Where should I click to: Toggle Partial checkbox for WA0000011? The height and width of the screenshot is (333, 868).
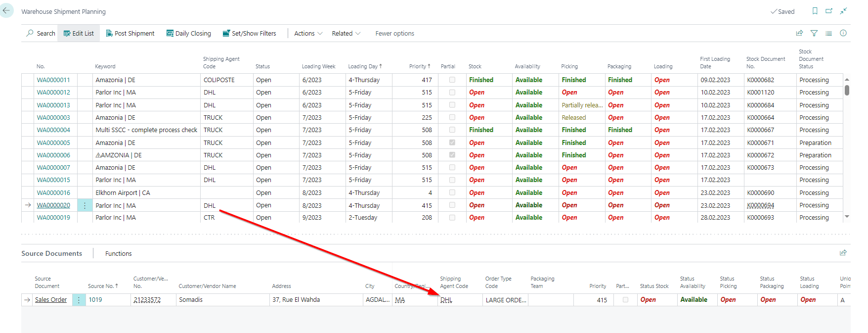[x=452, y=80]
